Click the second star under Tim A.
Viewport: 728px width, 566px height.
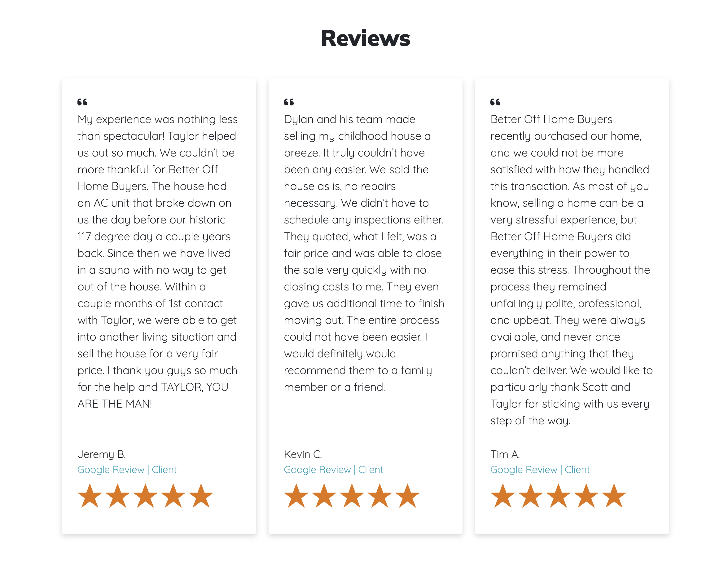click(x=530, y=496)
